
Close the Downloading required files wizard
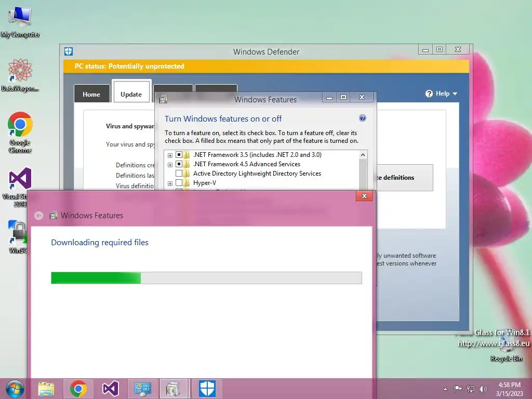click(x=364, y=196)
